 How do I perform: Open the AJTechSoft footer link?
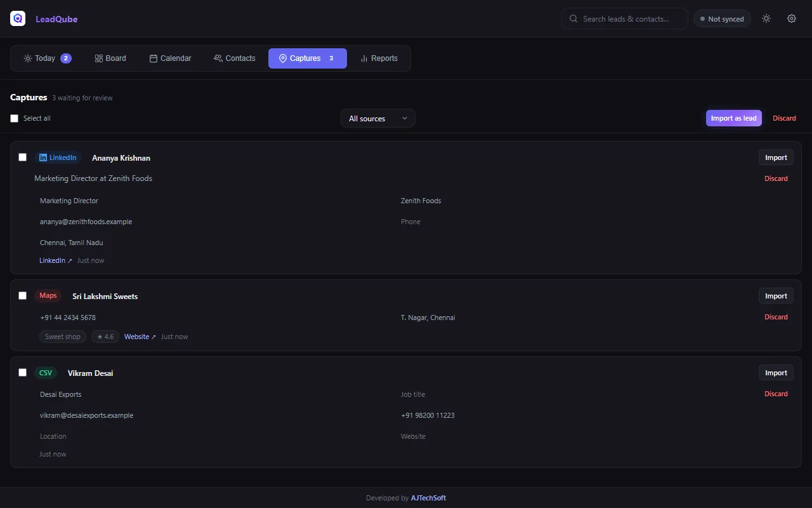(428, 498)
